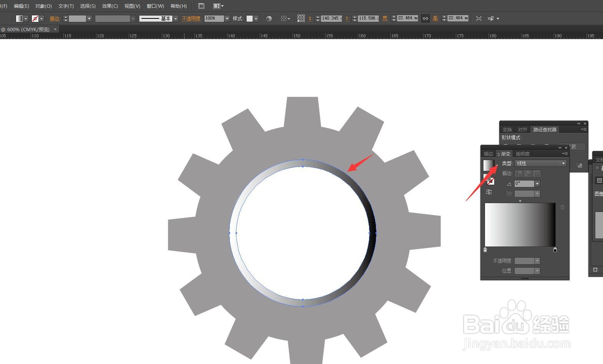Open the 视图(V) menu

[132, 6]
